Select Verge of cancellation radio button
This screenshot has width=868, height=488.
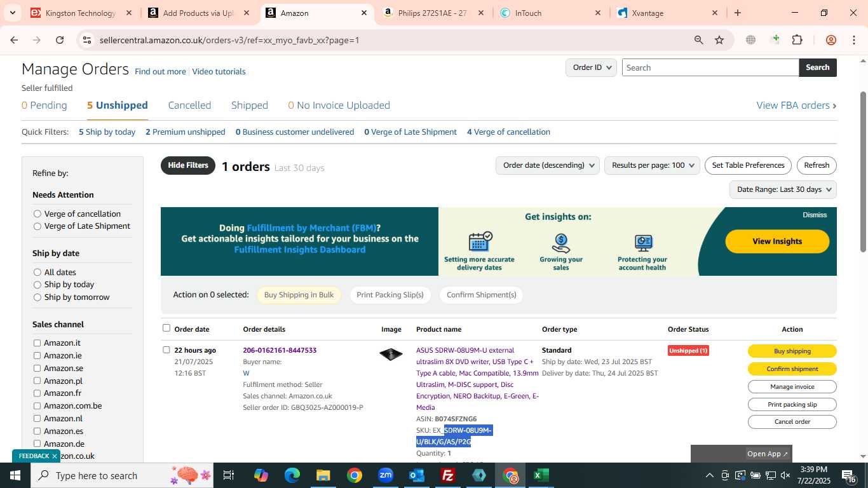pyautogui.click(x=37, y=214)
